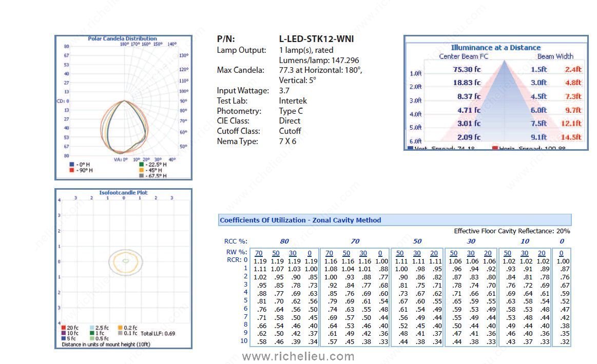Click the RCC 50 column header
Viewport: 597px width, 364px height.
coord(417,241)
